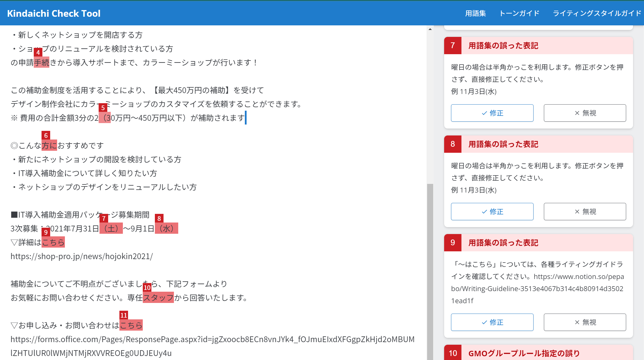Viewport: 644px width, 360px height.
Task: Click the scroll-up arrow above the results panel
Action: (x=430, y=29)
